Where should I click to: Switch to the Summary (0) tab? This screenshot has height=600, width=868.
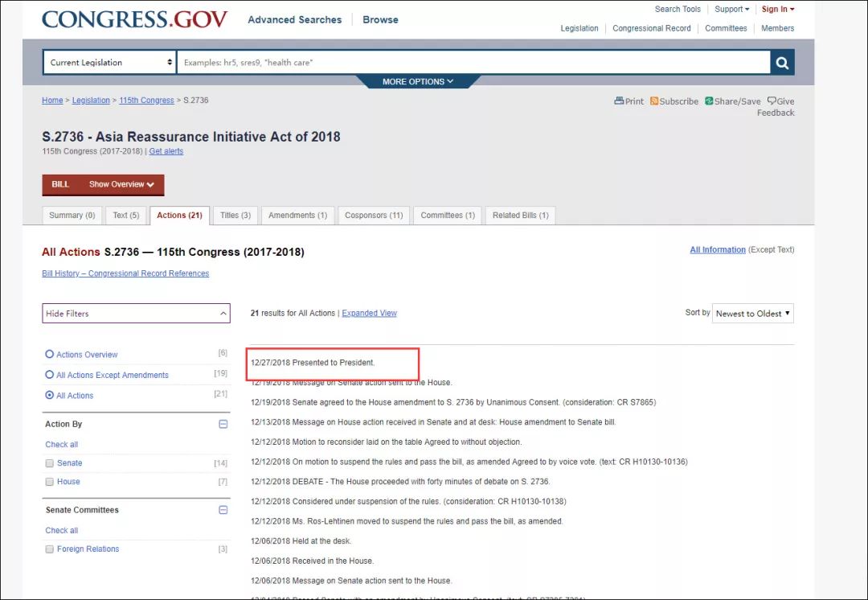click(x=72, y=216)
